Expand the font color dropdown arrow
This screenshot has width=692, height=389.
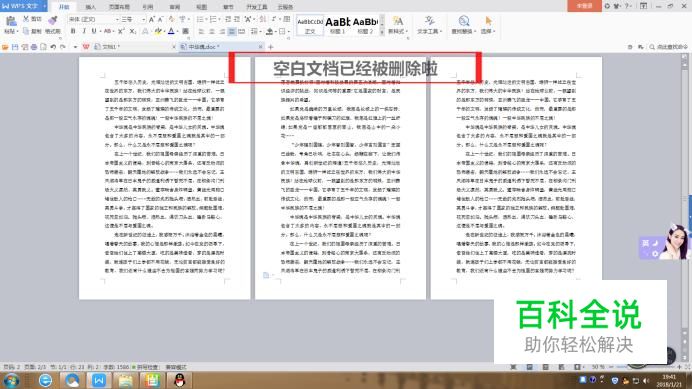pyautogui.click(x=177, y=32)
